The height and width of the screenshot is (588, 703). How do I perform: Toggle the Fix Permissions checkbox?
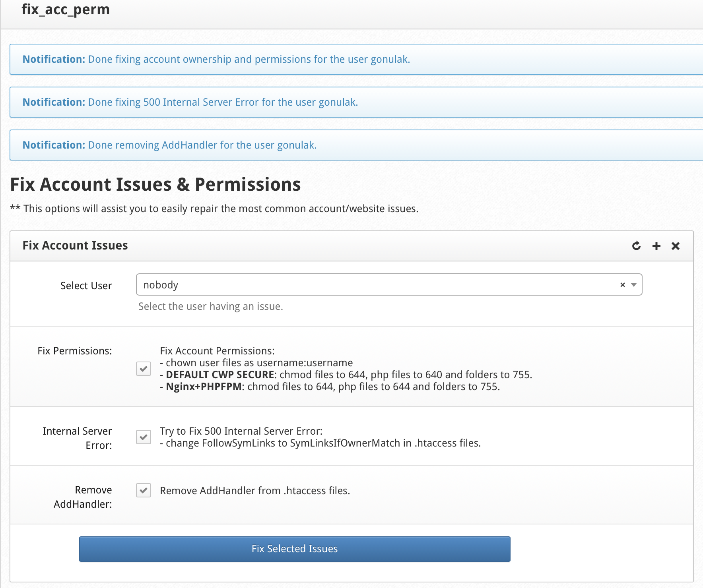tap(144, 369)
